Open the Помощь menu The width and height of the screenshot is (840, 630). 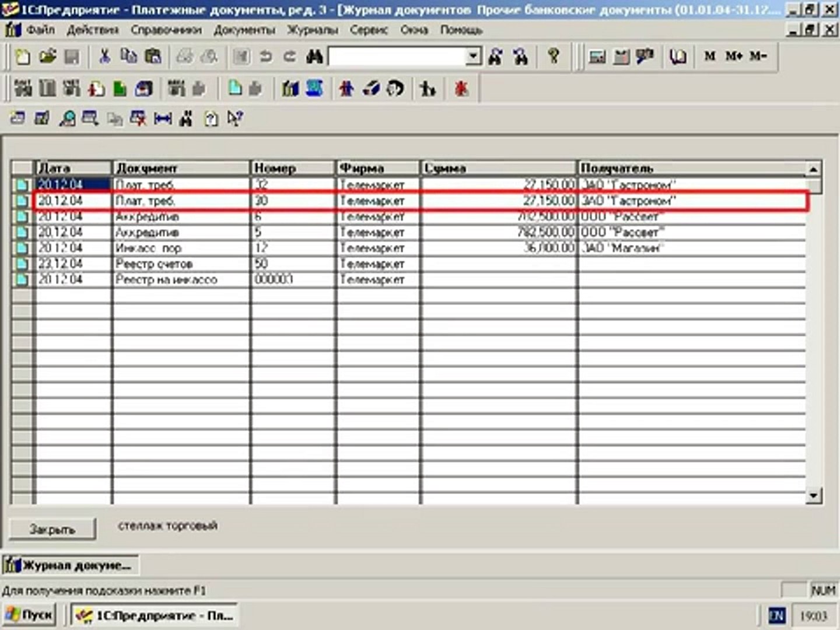461,29
